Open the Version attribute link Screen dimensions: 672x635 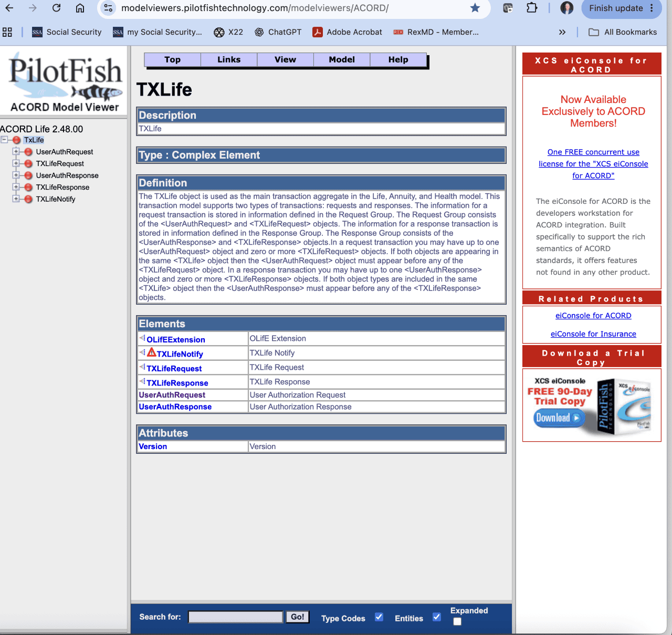coord(153,446)
